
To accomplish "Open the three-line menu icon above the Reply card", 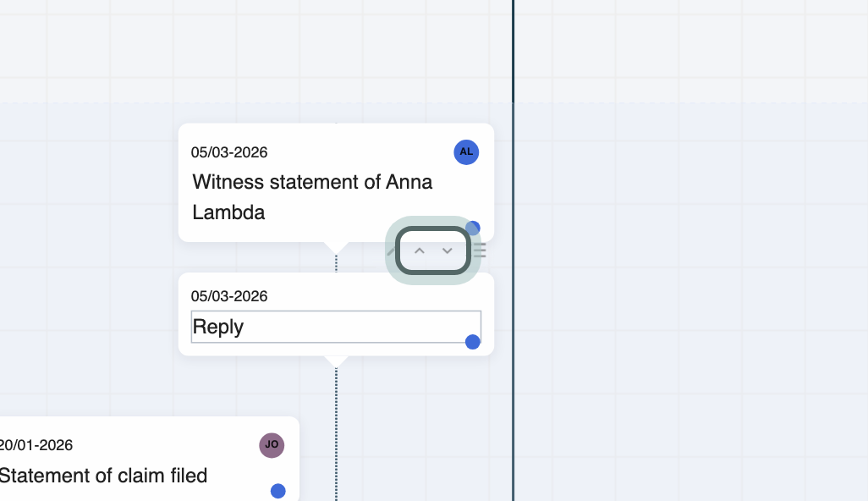I will click(480, 250).
